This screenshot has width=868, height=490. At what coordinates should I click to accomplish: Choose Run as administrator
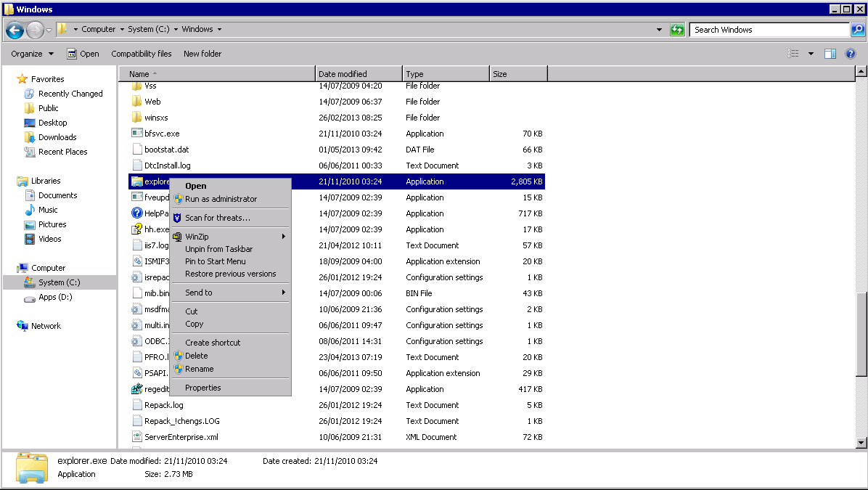(x=230, y=199)
